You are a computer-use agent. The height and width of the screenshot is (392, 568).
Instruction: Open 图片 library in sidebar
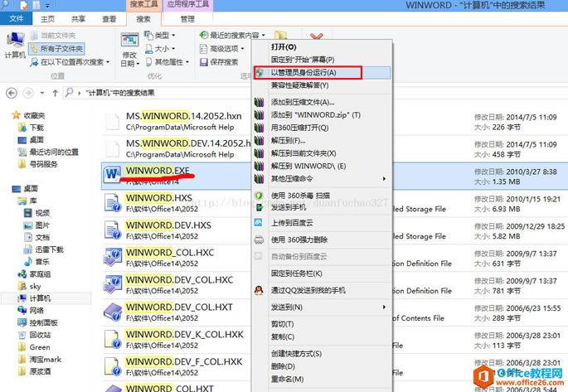[37, 225]
